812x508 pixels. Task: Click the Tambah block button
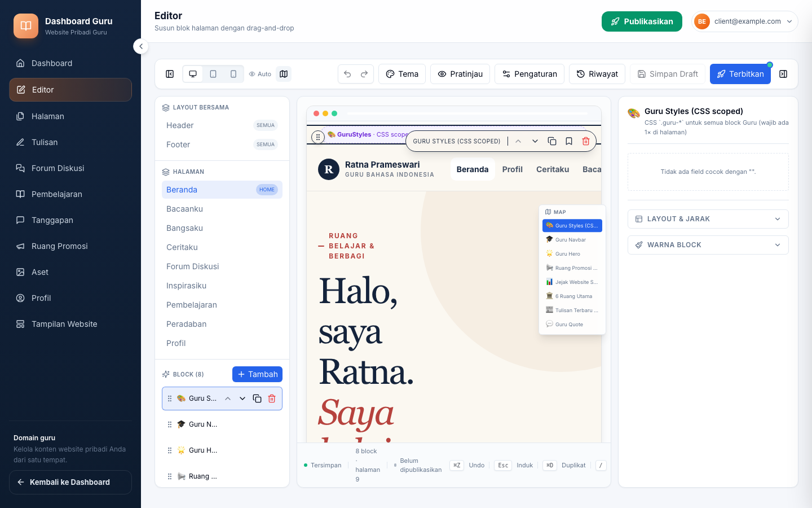tap(257, 374)
